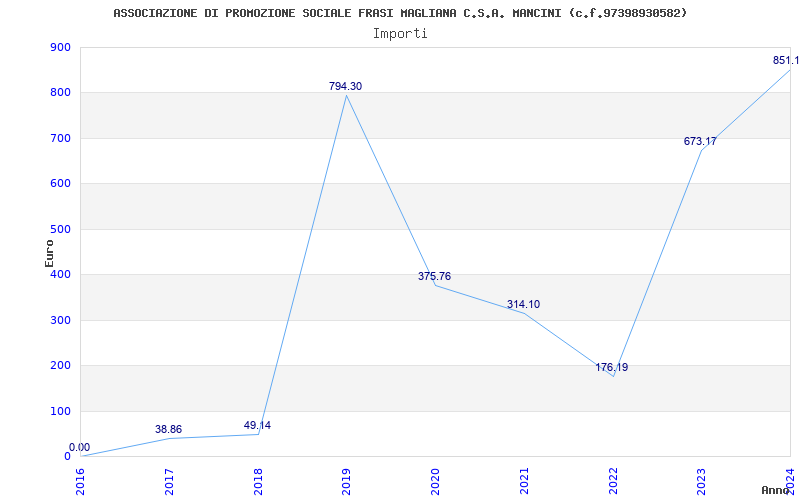The image size is (800, 500).
Task: Click the 300 y-axis tick label
Action: point(60,320)
